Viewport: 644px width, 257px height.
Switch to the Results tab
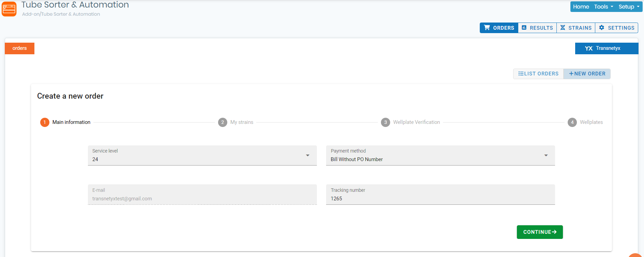[537, 28]
